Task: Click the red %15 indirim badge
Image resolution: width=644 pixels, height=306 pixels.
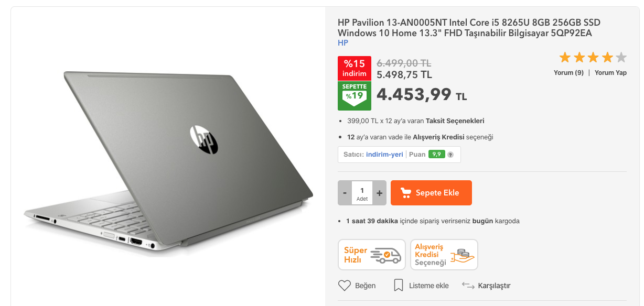Action: pyautogui.click(x=355, y=68)
